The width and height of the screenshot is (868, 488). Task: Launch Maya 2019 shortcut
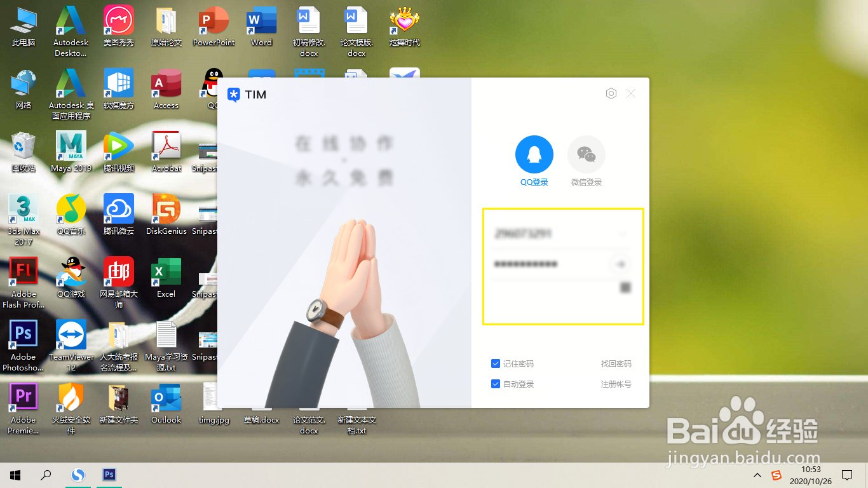[x=71, y=152]
